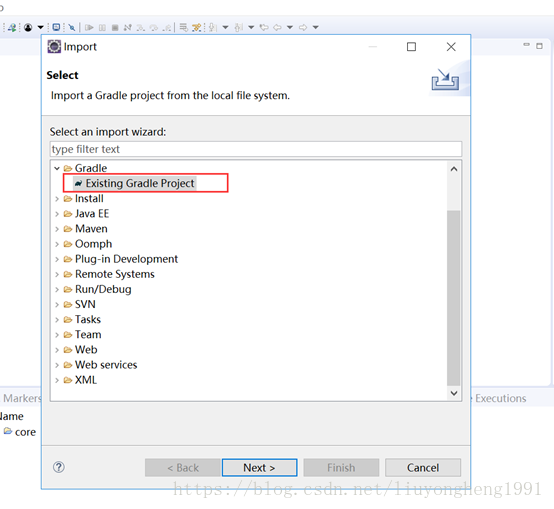The image size is (554, 509).
Task: Click the Gradle folder icon
Action: point(68,168)
